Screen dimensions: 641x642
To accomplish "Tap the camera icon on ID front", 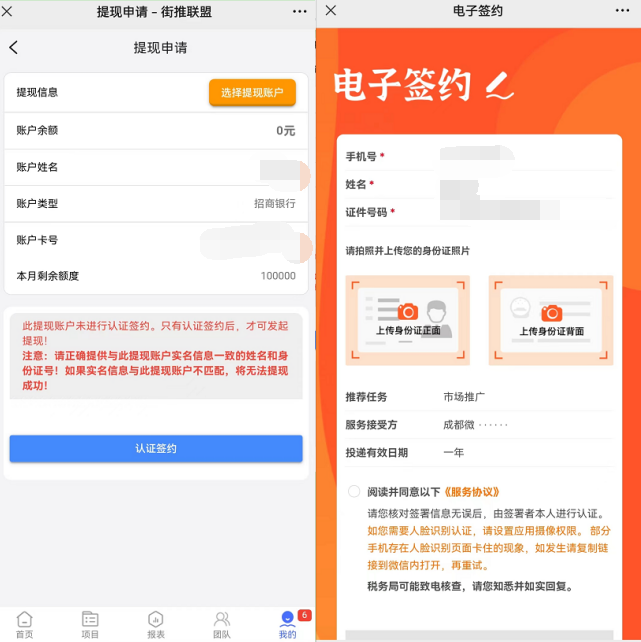I will point(407,311).
